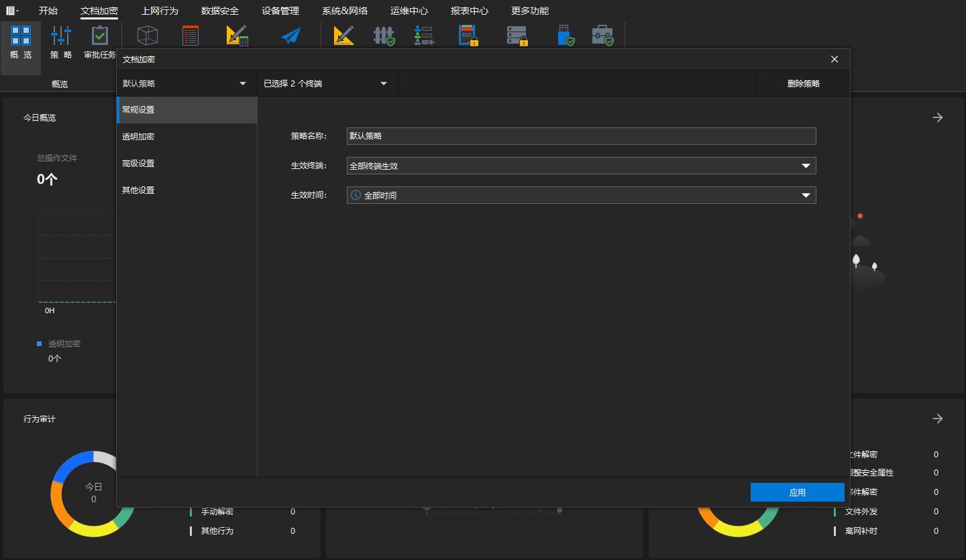This screenshot has height=560, width=966.
Task: Click the 其他行为 legend entry
Action: (x=217, y=531)
